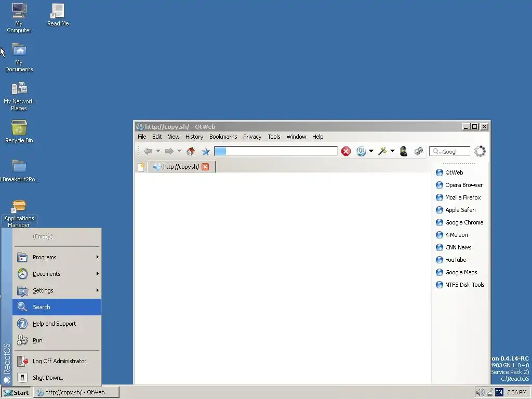Expand the Back history dropdown arrow
Screen dimensions: 532x399
pos(158,151)
